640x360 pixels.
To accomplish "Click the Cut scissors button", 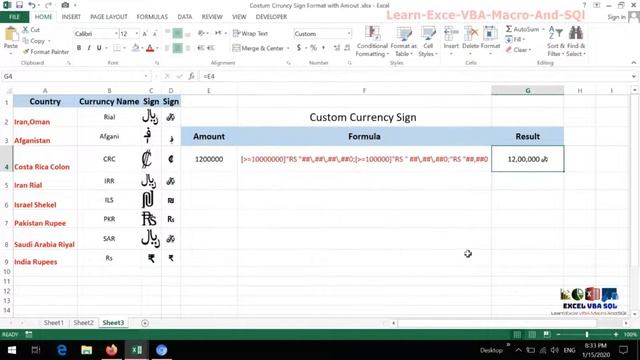I will (31, 30).
